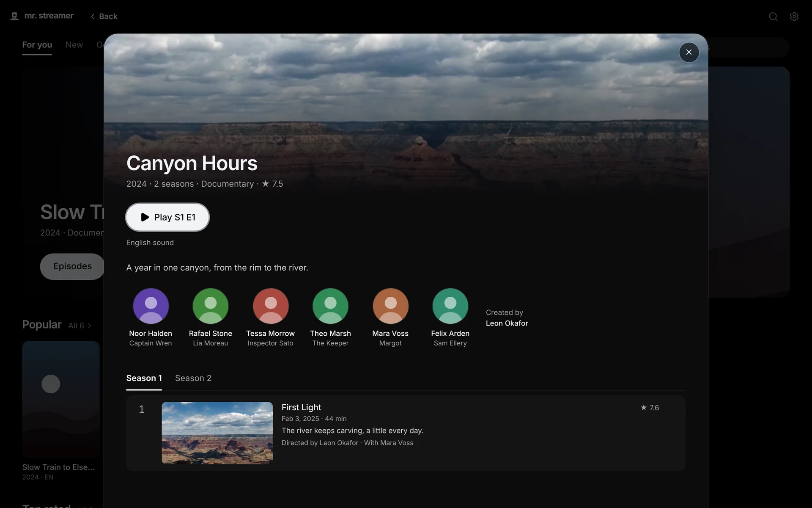The height and width of the screenshot is (508, 812).
Task: Open creator Leon Okafor's name
Action: 507,323
